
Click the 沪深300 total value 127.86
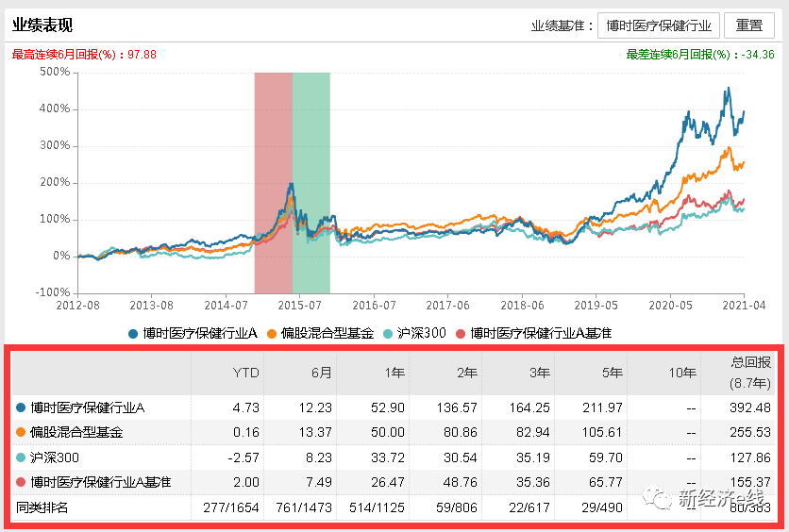750,457
